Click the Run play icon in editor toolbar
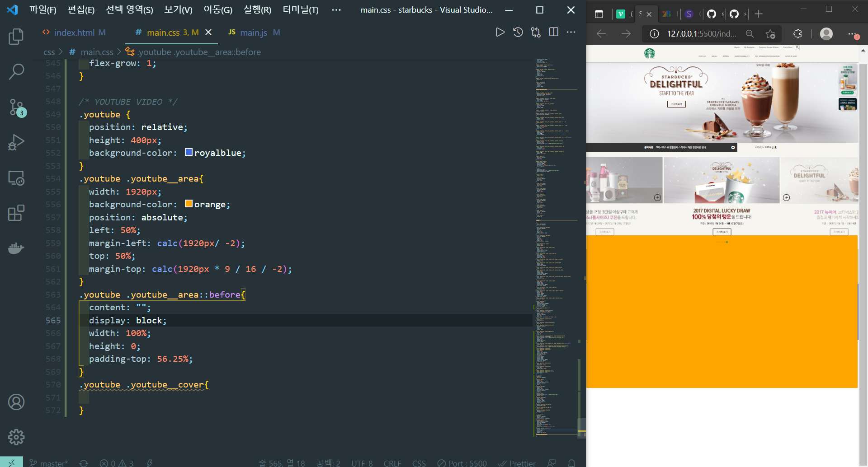868x467 pixels. 500,32
